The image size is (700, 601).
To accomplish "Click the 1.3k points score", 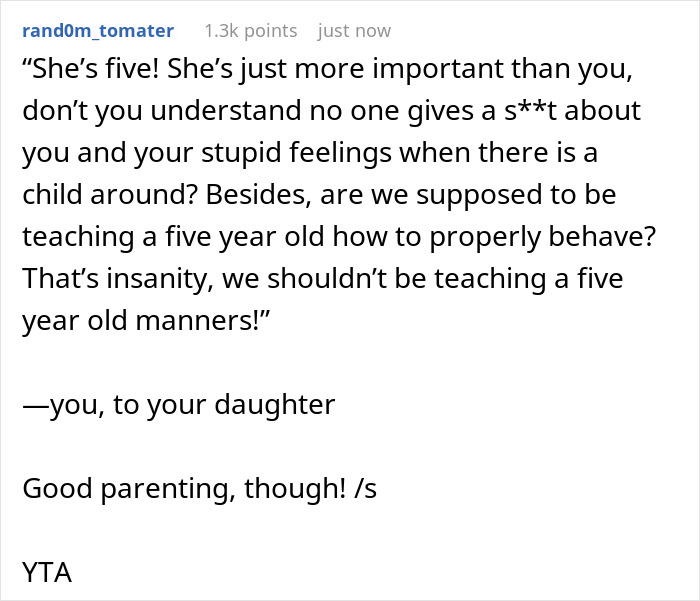I will [x=250, y=31].
